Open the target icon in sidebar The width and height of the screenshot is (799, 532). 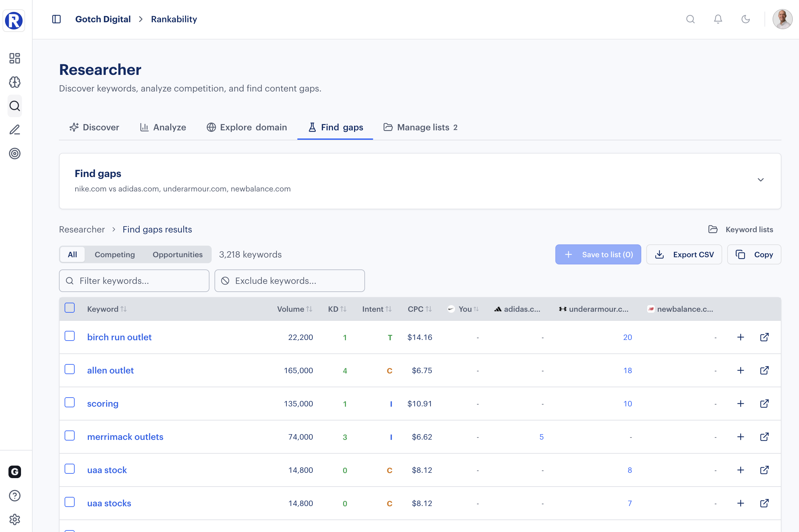[15, 153]
